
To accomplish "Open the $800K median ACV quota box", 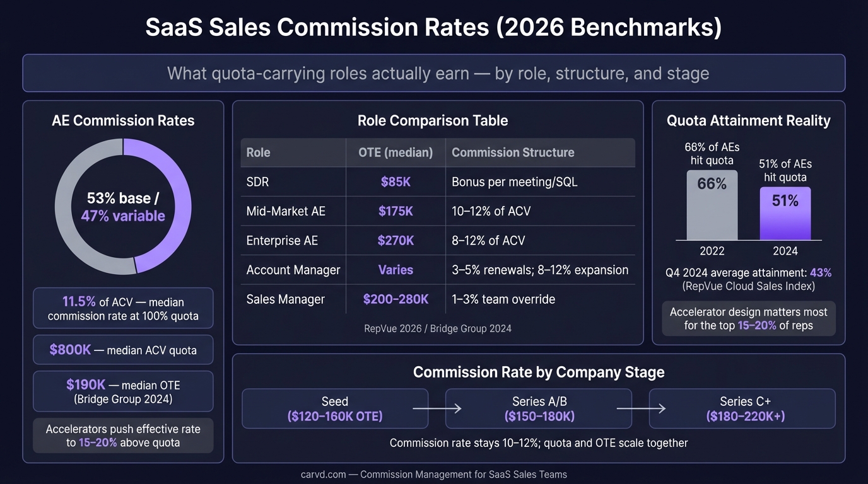I will coord(123,350).
